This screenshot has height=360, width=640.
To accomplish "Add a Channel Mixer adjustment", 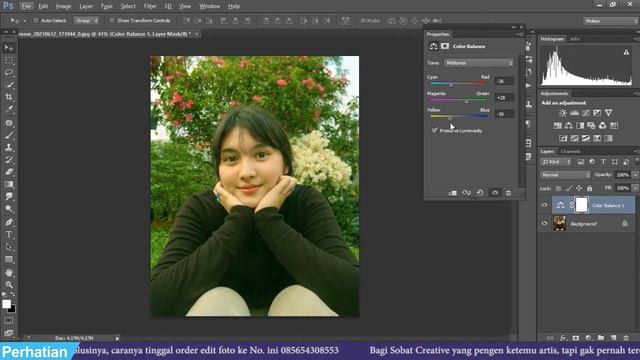I will coord(602,126).
